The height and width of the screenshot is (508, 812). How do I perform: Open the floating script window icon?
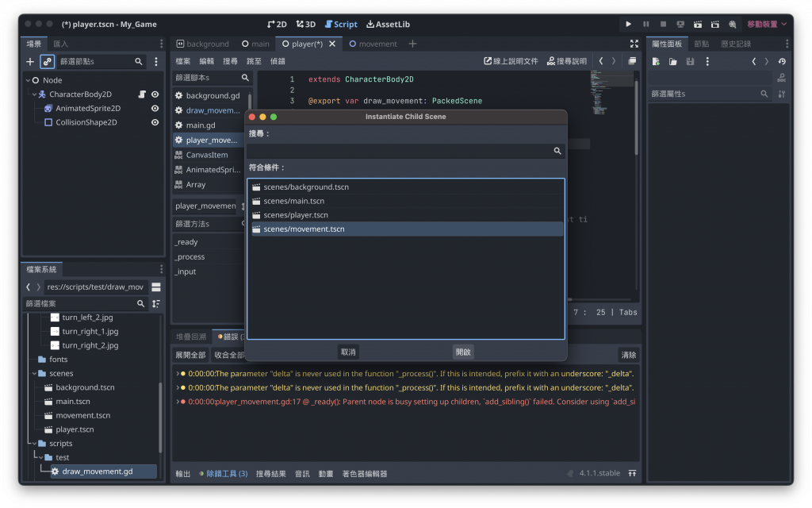[632, 61]
